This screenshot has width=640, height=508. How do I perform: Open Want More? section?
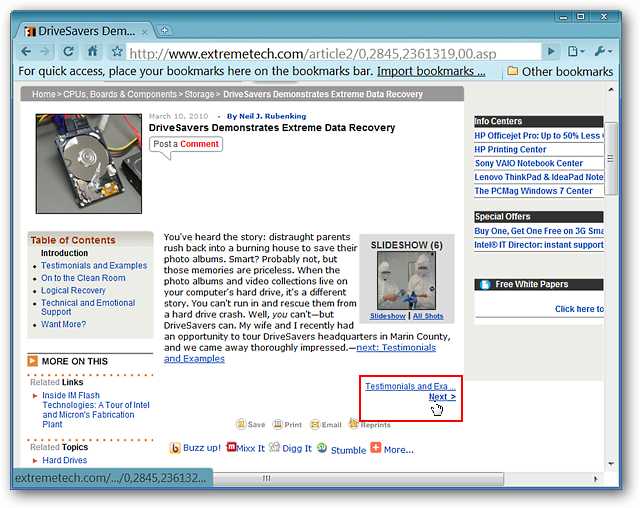(63, 324)
